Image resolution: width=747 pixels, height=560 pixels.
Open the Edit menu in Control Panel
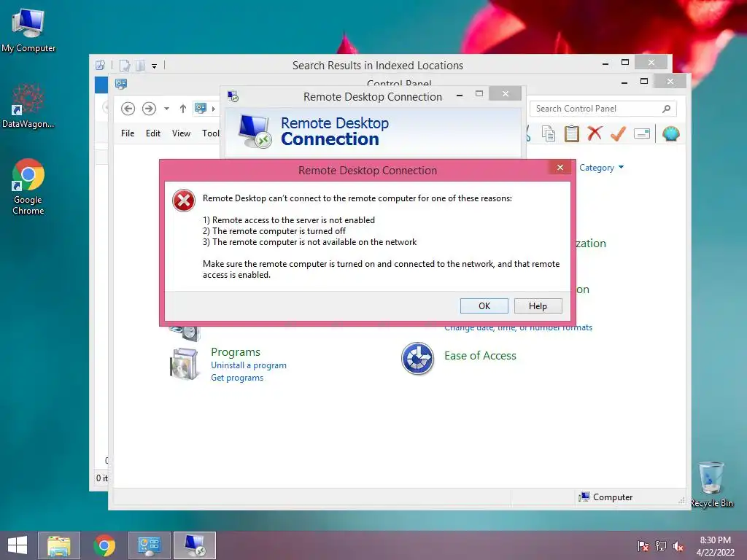click(153, 133)
